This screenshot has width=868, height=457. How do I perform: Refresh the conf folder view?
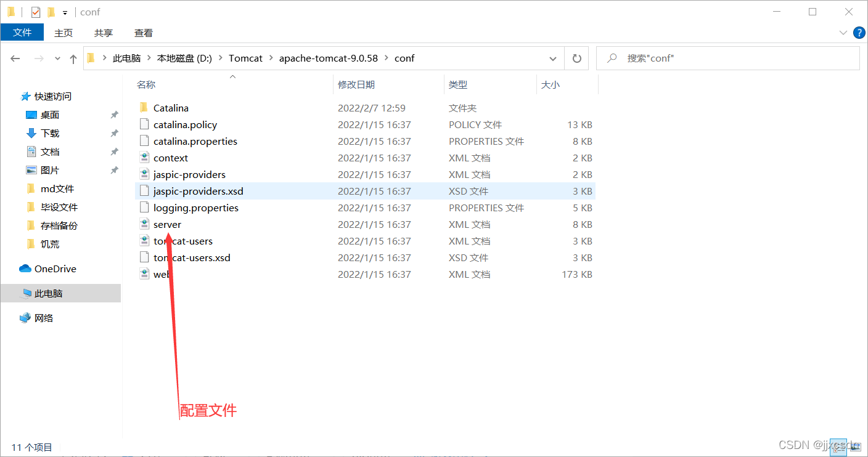(x=577, y=58)
